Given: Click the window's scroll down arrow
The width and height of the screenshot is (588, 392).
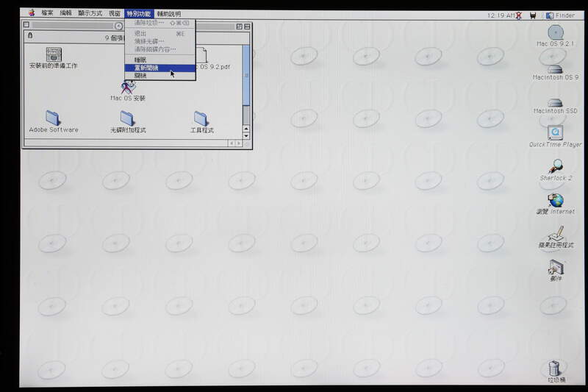Looking at the screenshot, I should tap(246, 136).
